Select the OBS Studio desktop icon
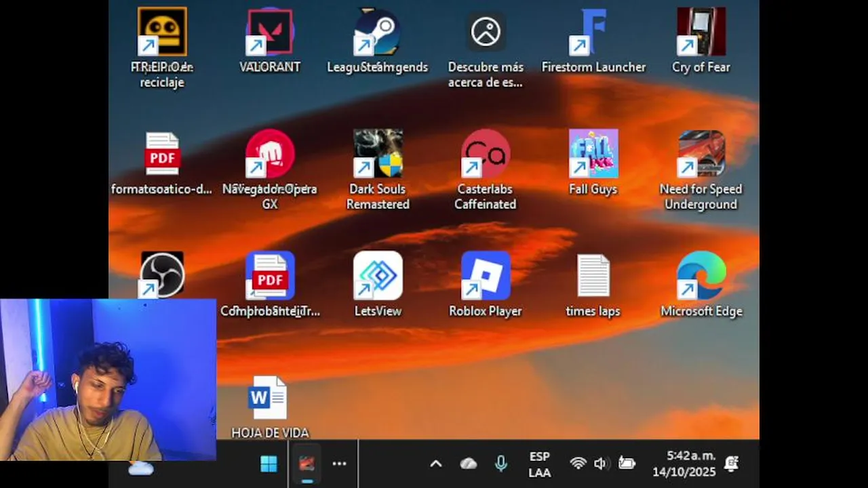This screenshot has width=868, height=488. pos(162,274)
